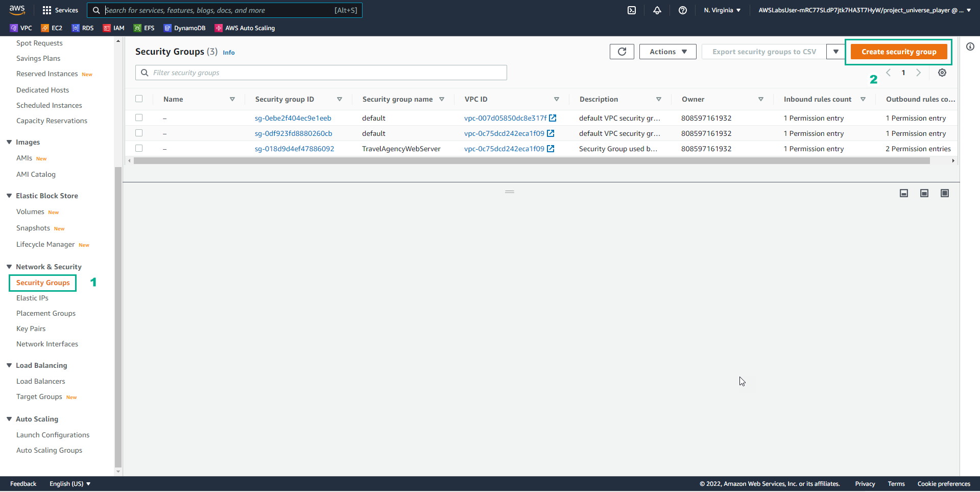Open the Services grid menu
The height and width of the screenshot is (492, 980).
click(60, 10)
